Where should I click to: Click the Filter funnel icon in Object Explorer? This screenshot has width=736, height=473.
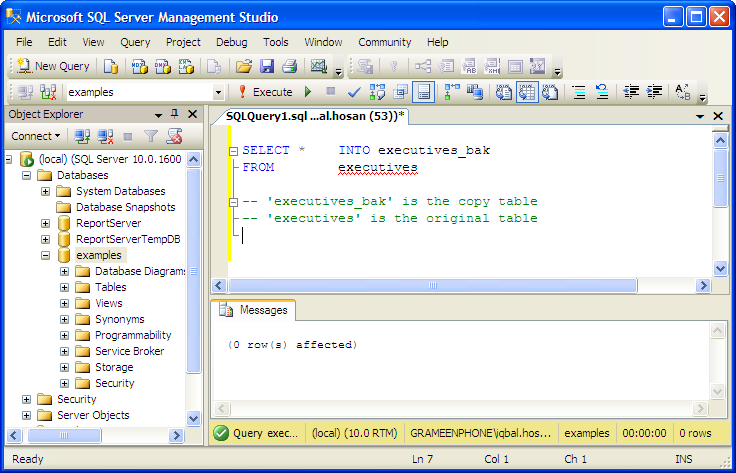(x=151, y=136)
